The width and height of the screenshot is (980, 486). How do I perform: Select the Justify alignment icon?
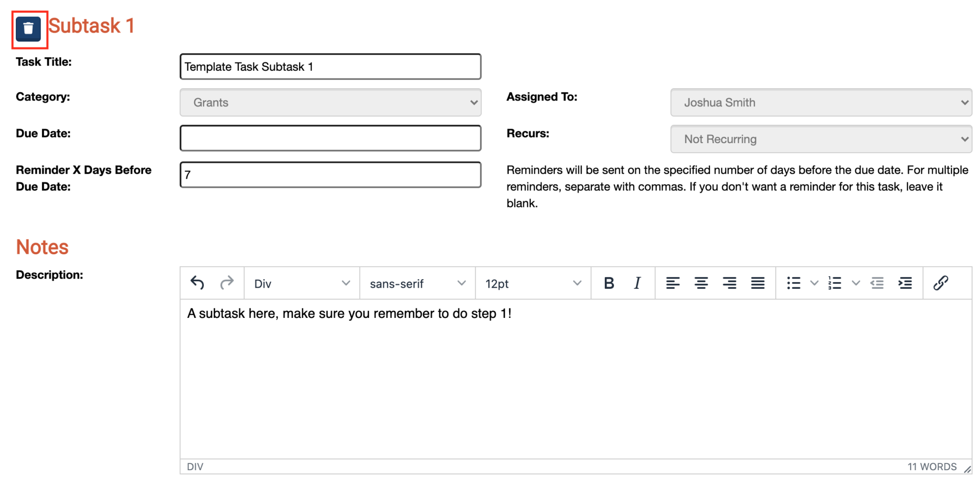[x=758, y=283]
